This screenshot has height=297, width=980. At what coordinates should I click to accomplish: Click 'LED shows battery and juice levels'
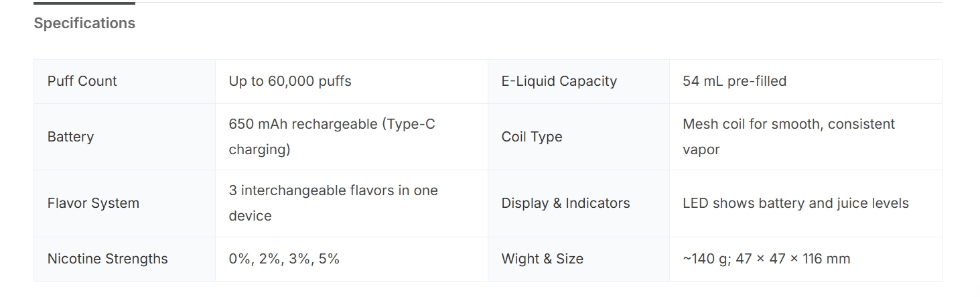click(x=795, y=203)
